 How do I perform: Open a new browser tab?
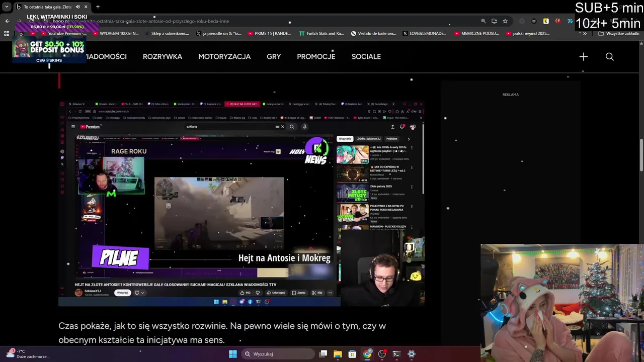pos(98,7)
